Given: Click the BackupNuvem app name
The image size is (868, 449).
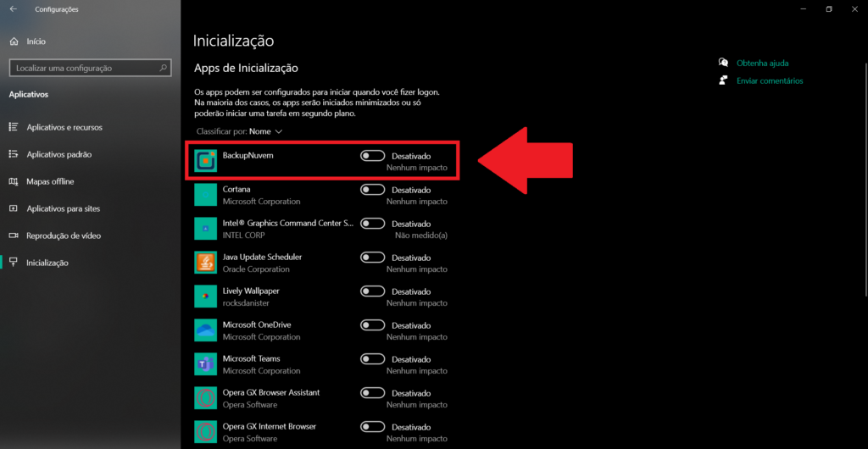Looking at the screenshot, I should (x=248, y=155).
